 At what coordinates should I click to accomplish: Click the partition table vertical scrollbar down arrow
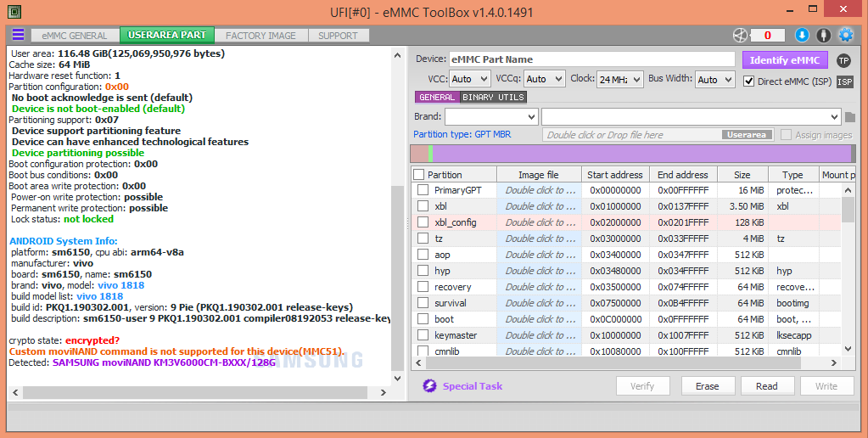pos(848,348)
